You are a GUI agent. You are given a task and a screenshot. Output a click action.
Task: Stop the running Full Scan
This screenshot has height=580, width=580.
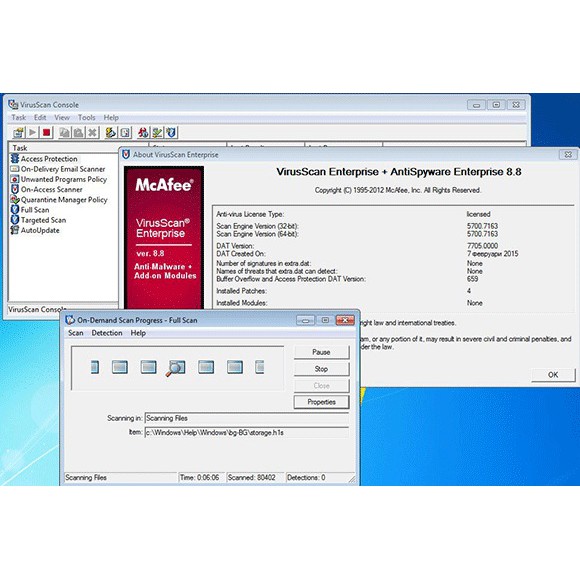click(x=321, y=369)
